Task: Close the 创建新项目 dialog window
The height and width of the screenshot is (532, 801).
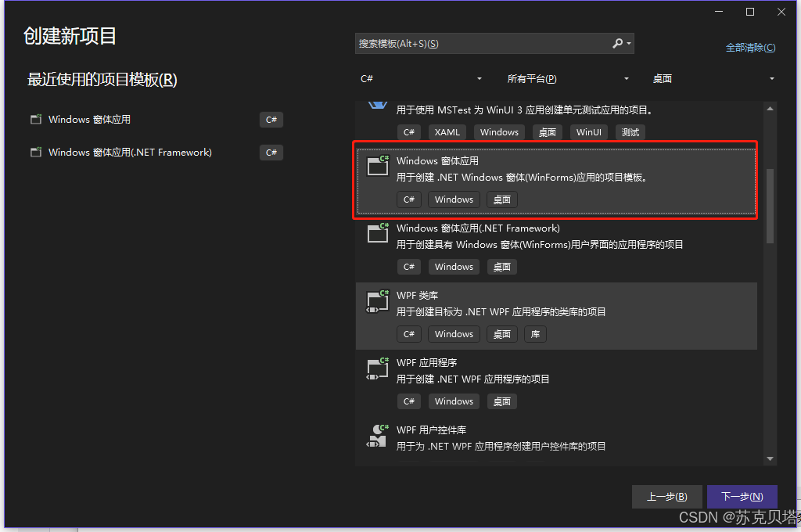Action: pyautogui.click(x=781, y=12)
